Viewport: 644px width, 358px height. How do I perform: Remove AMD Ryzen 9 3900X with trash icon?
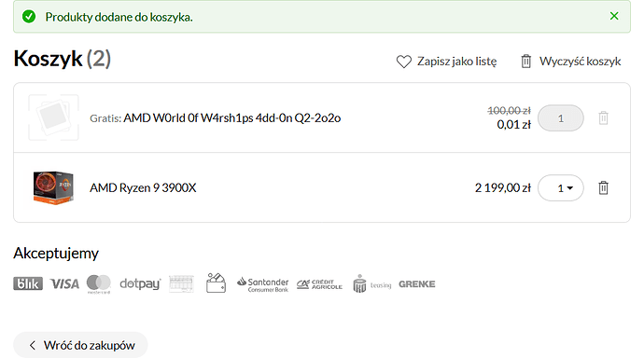click(603, 187)
